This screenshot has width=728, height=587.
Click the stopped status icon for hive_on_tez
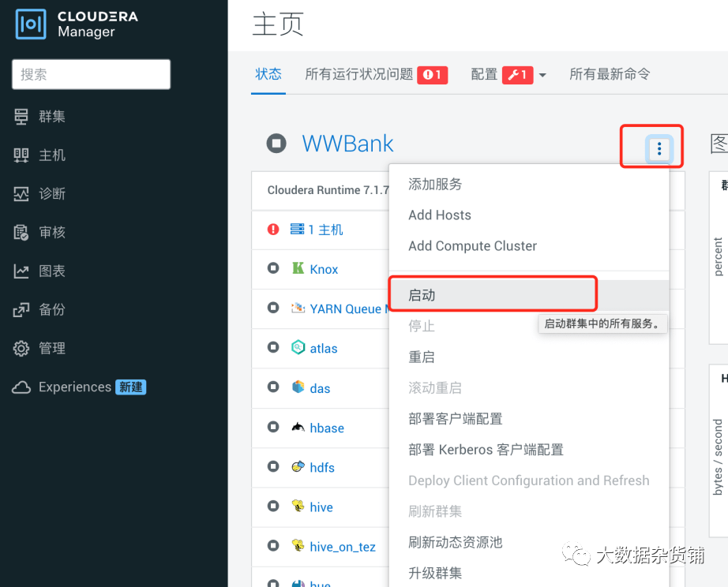point(273,545)
